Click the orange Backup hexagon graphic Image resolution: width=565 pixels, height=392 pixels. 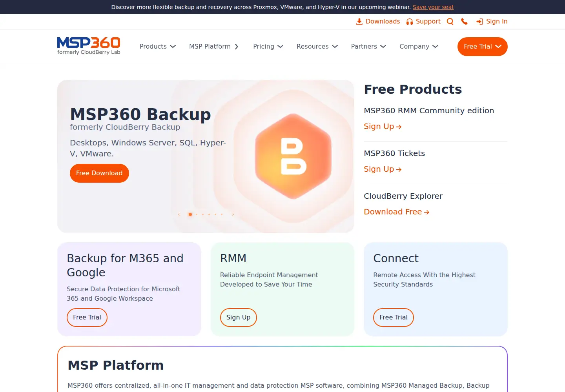293,156
